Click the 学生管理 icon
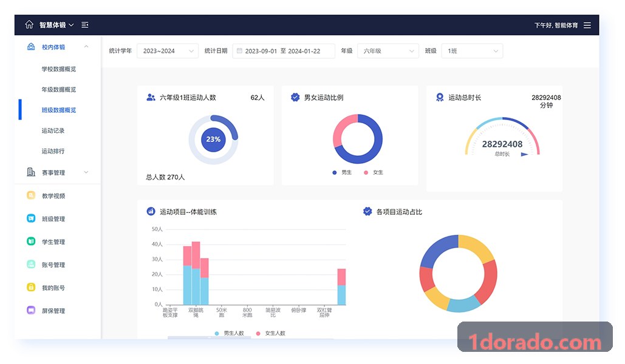This screenshot has width=625, height=364. click(x=31, y=241)
